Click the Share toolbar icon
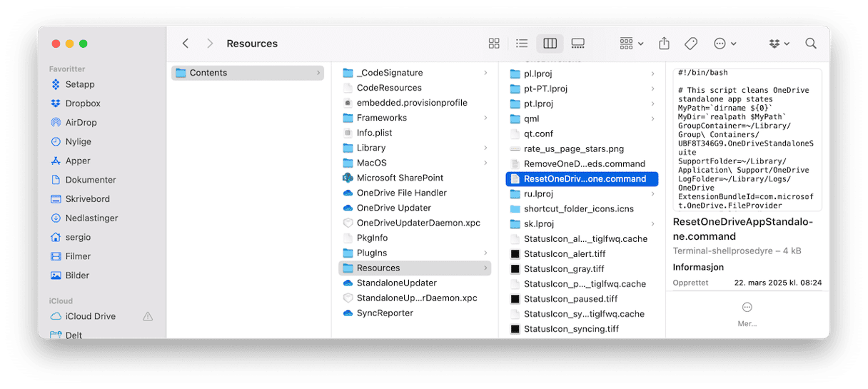Screen dimensions: 868x389 (664, 44)
